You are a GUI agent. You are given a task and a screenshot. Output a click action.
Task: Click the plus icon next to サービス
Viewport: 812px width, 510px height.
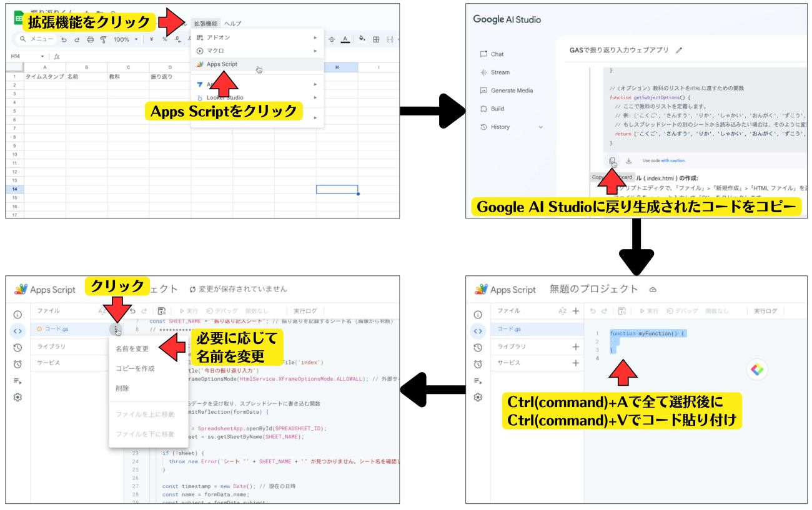(576, 363)
